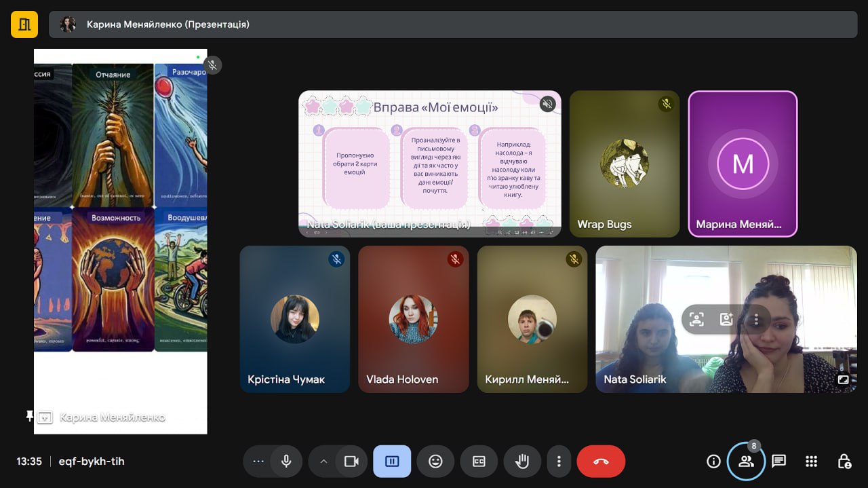The image size is (868, 488).
Task: Click the presentation screen icon near Карина Меняйленко
Action: (x=45, y=417)
